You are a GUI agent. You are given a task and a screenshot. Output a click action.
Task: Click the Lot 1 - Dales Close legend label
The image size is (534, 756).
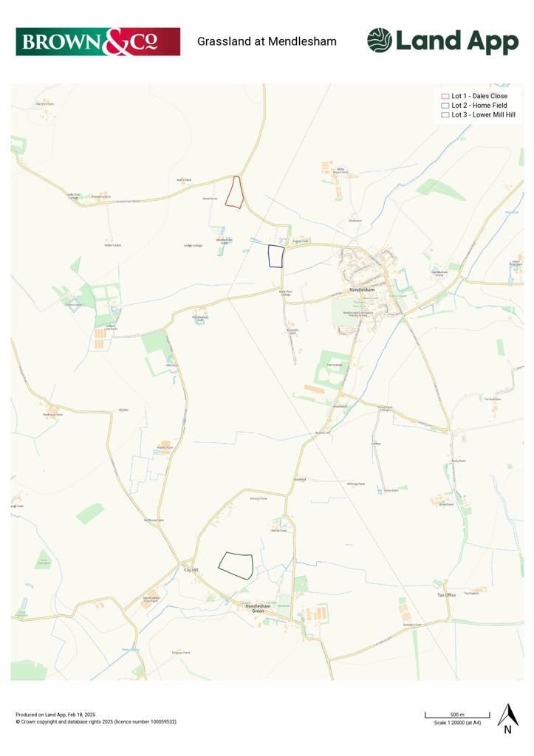coord(479,96)
